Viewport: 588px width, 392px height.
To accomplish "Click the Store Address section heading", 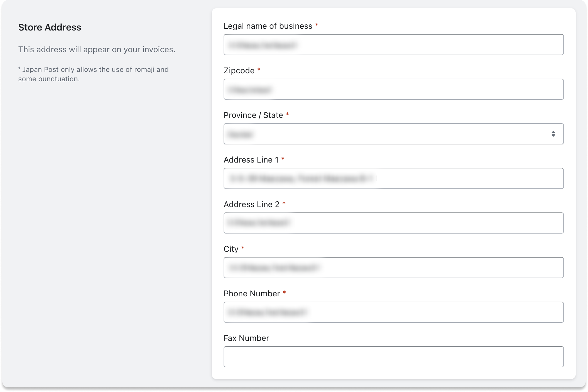I will pyautogui.click(x=50, y=27).
